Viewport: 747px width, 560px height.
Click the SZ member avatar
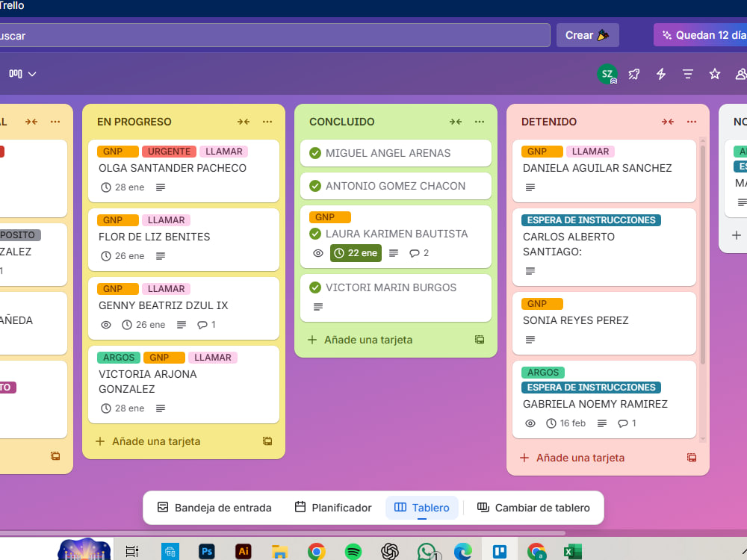[607, 74]
